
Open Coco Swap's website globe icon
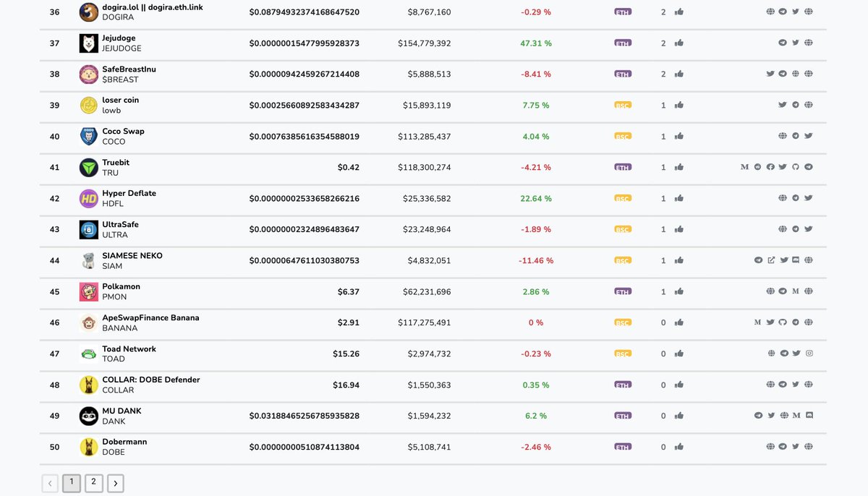(x=783, y=136)
